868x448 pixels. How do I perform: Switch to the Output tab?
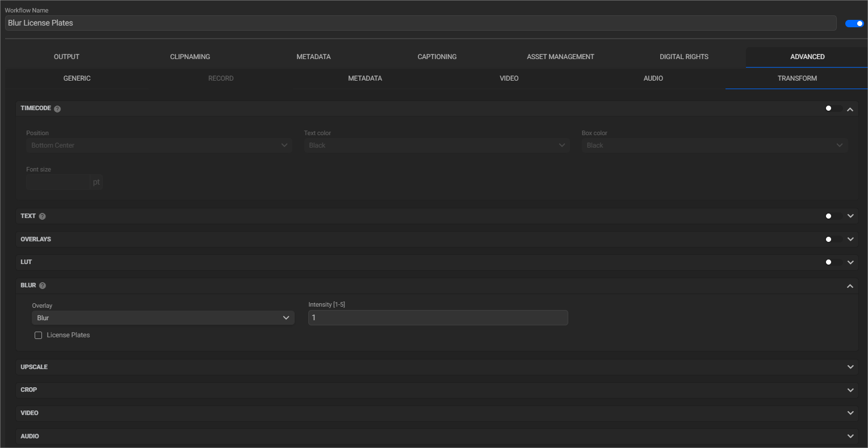coord(66,57)
